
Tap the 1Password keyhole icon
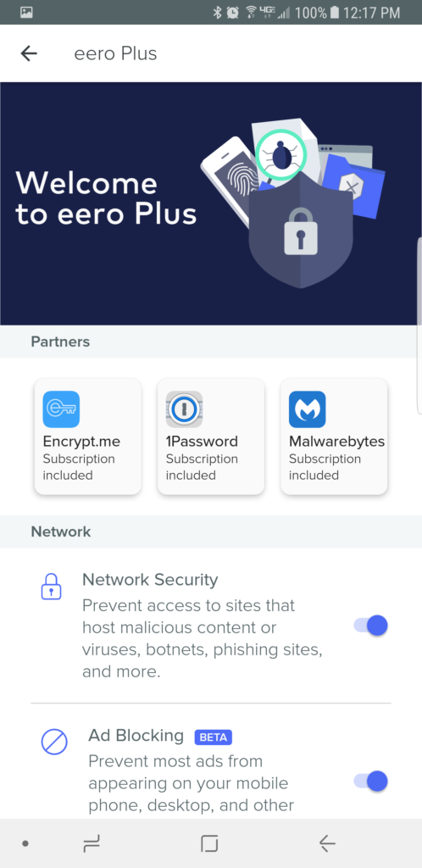pyautogui.click(x=184, y=409)
